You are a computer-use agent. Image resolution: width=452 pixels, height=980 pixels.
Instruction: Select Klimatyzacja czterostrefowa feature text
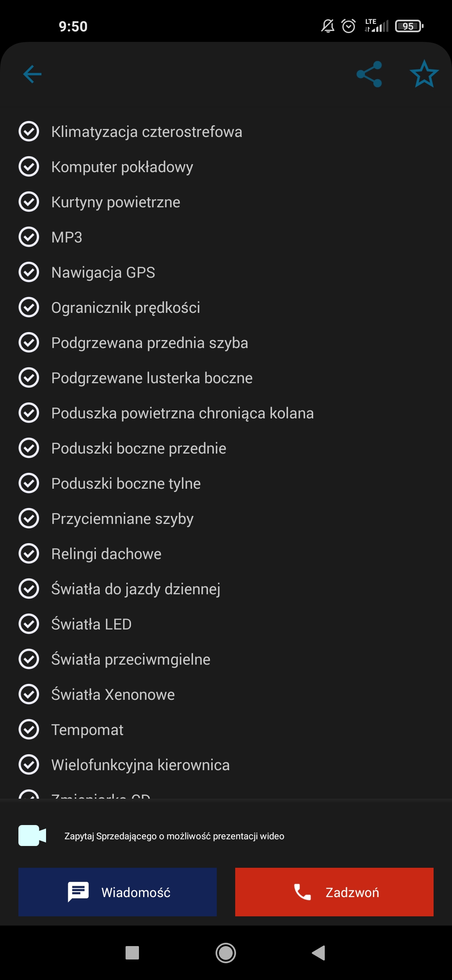tap(146, 132)
